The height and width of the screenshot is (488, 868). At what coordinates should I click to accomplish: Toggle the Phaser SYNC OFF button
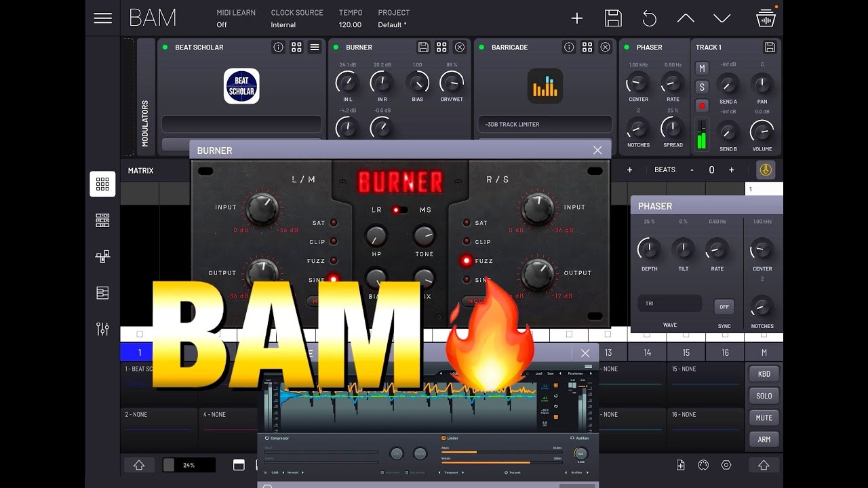[724, 307]
